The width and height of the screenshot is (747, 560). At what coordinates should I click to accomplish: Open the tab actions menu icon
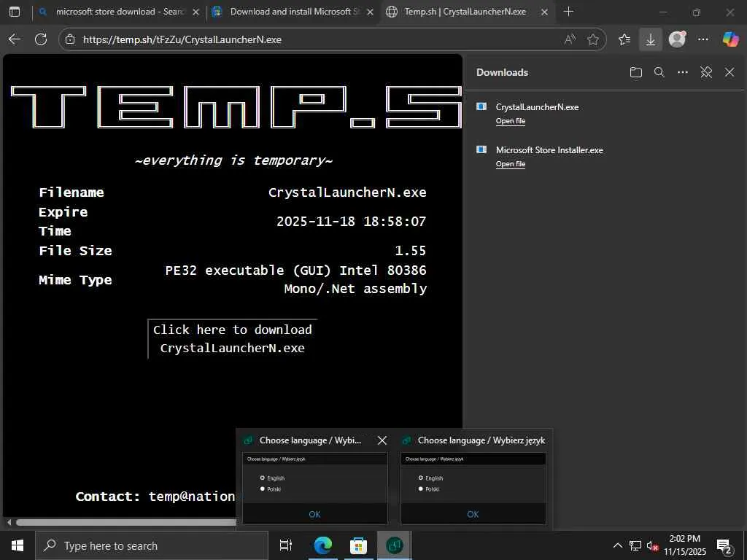15,12
